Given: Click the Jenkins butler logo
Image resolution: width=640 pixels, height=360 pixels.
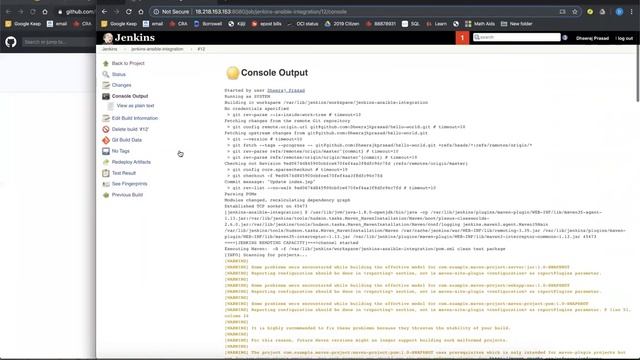Looking at the screenshot, I should pos(108,38).
